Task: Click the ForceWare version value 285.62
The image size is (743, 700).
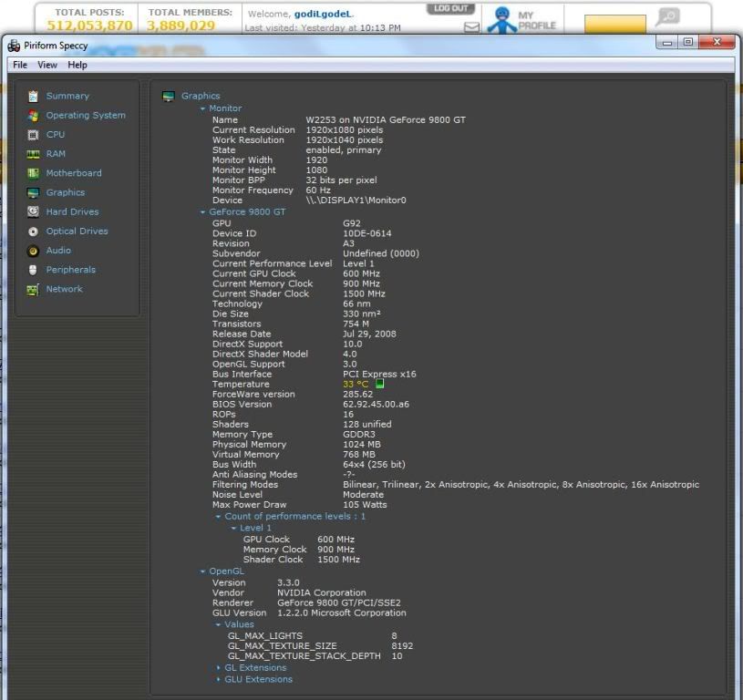Action: tap(357, 394)
